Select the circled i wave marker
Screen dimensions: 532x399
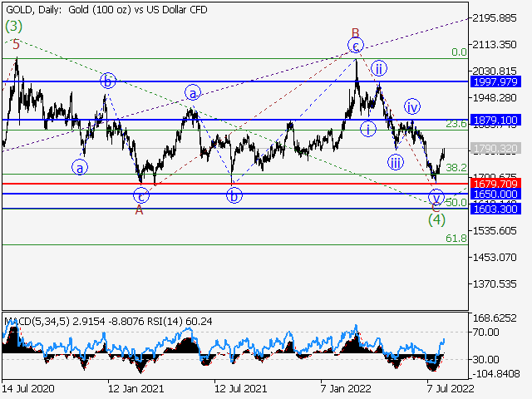point(368,129)
